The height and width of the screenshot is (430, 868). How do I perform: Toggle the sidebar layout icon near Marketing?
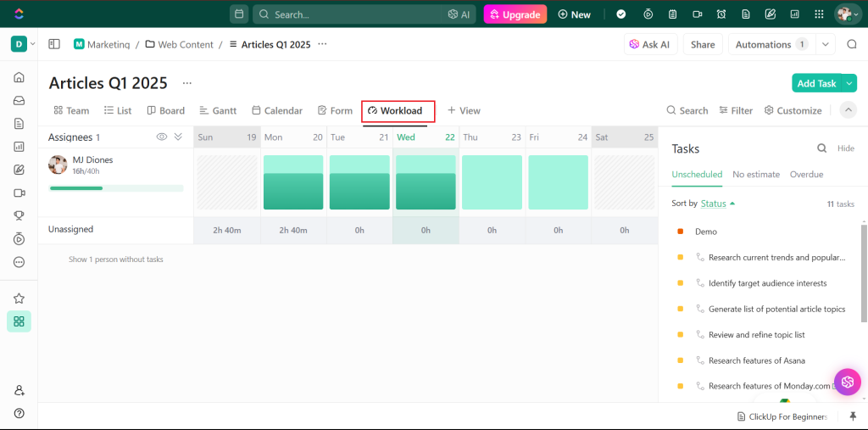(53, 44)
